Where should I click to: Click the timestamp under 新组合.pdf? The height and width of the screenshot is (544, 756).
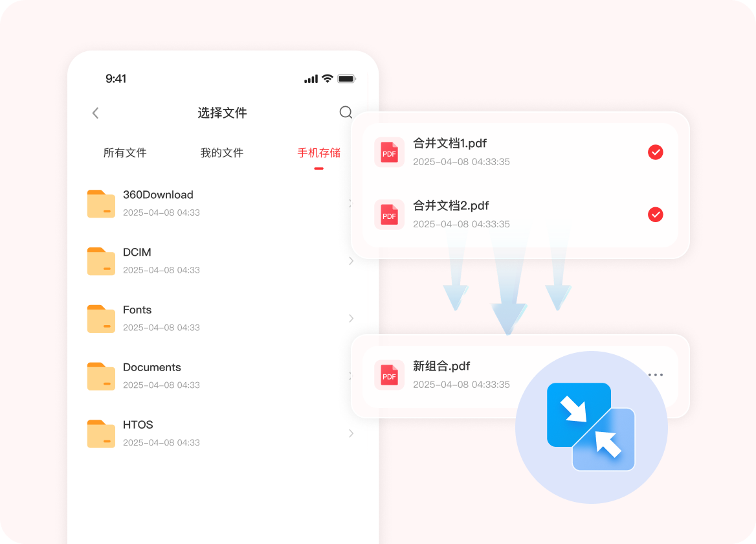coord(461,385)
